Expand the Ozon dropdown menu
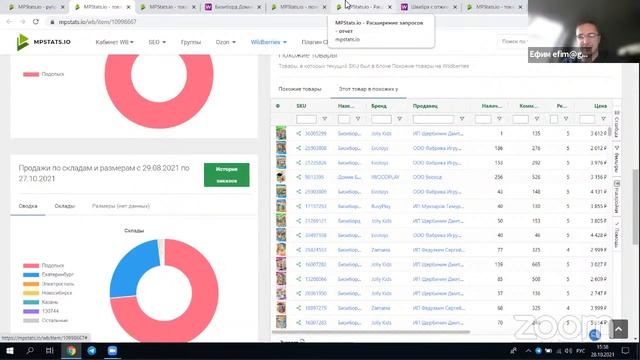Screen dimensions: 640x360 click(x=226, y=42)
